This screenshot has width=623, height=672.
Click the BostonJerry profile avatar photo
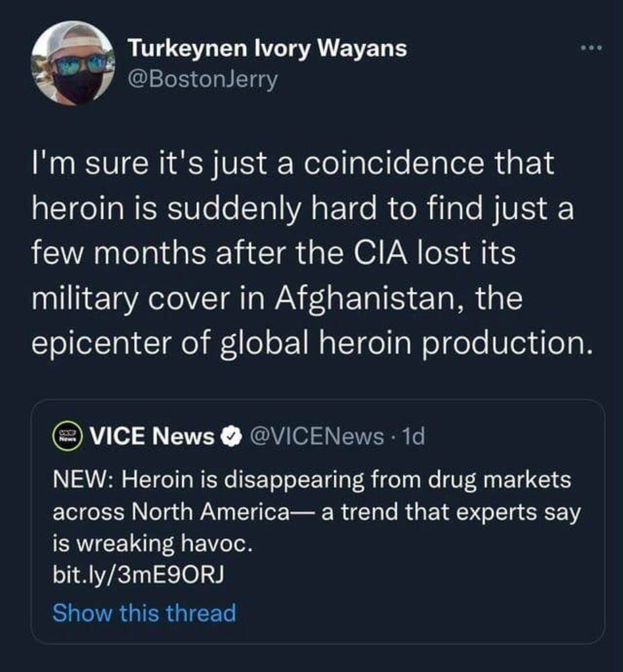click(73, 63)
